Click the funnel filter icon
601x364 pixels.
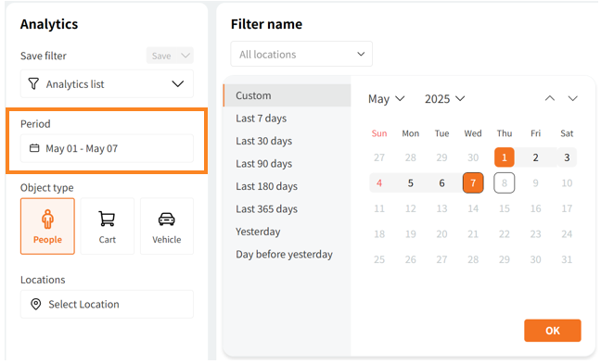click(x=33, y=84)
